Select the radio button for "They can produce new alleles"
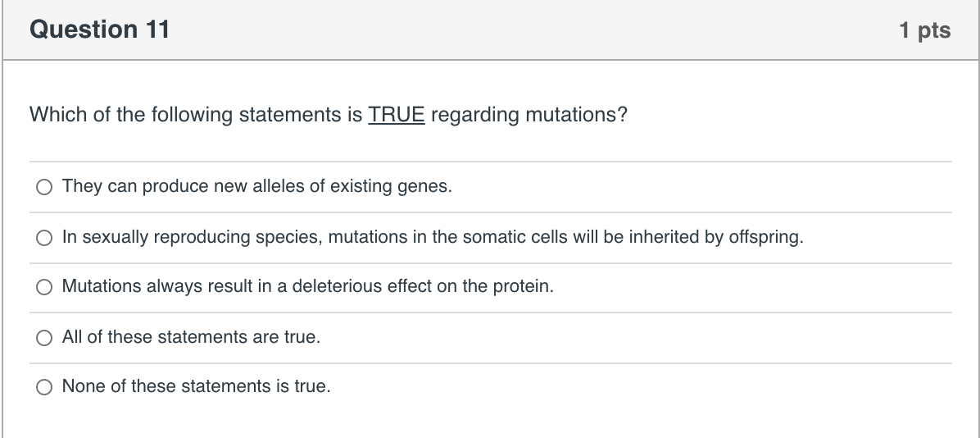Viewport: 980px width, 438px height. pyautogui.click(x=43, y=187)
